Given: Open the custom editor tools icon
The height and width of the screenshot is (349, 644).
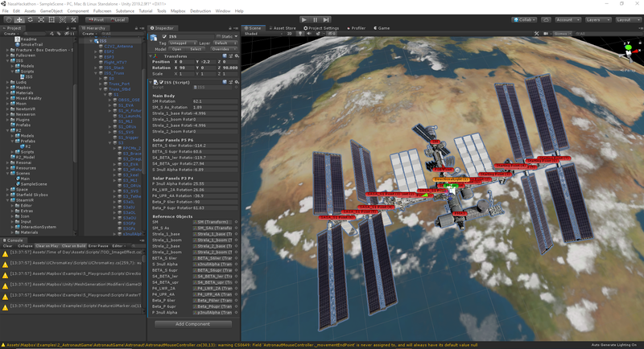Looking at the screenshot, I should 73,19.
